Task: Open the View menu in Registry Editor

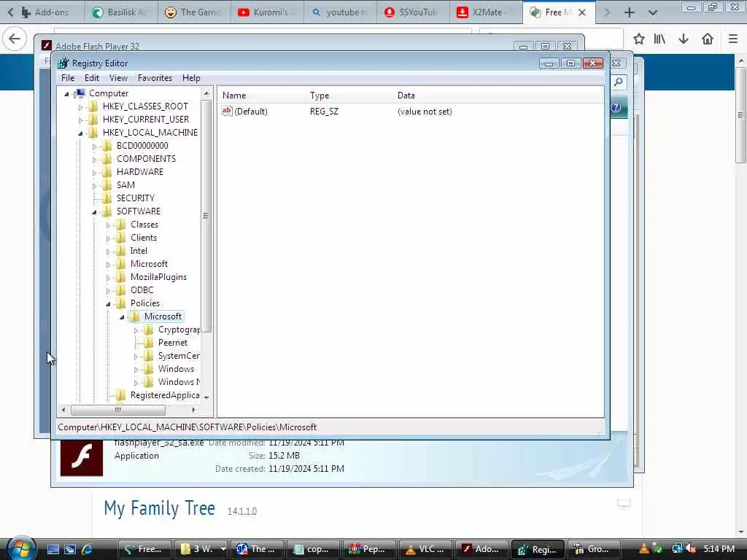Action: coord(118,77)
